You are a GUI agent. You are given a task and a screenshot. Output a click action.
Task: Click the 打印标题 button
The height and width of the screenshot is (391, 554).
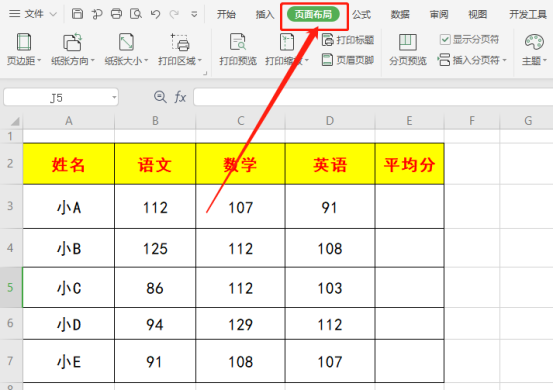coord(348,40)
